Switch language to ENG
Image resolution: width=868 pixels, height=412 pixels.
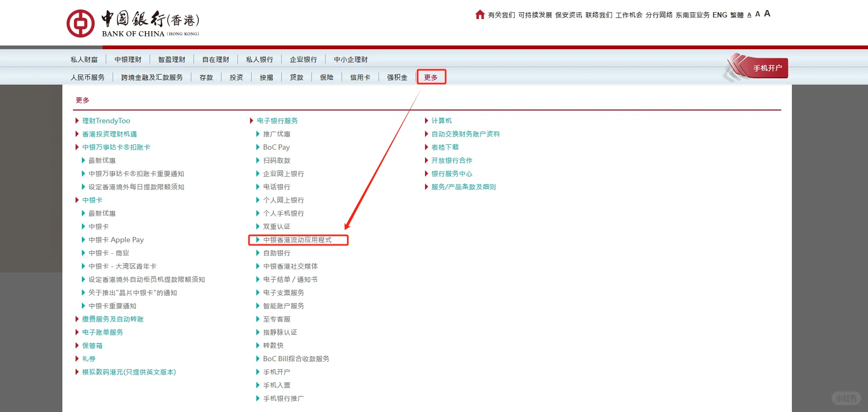coord(720,15)
